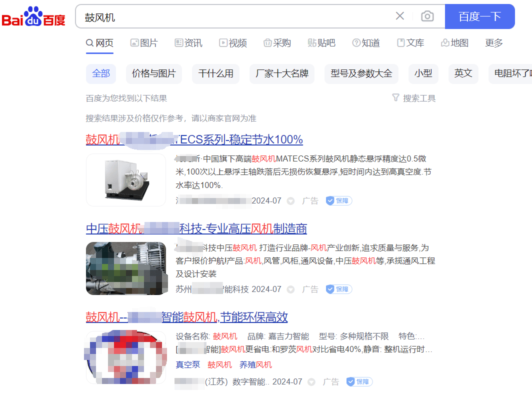The image size is (532, 393).
Task: Follow the 养殖风机 sub-link
Action: (x=256, y=365)
